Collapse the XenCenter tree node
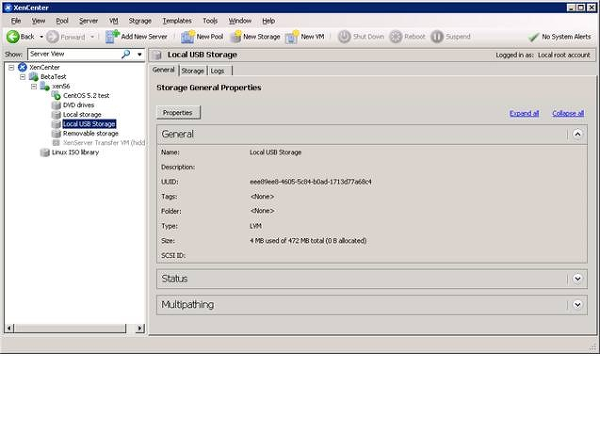The width and height of the screenshot is (600, 433). point(11,67)
